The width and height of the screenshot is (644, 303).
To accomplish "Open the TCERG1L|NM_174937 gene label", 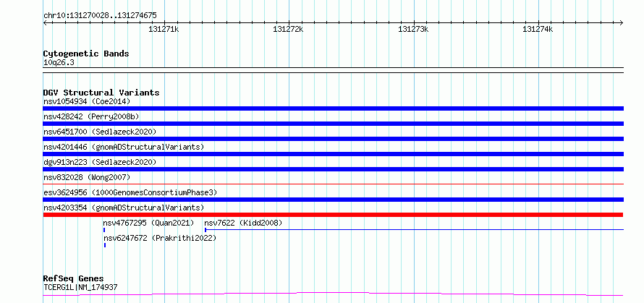I will coord(80,287).
